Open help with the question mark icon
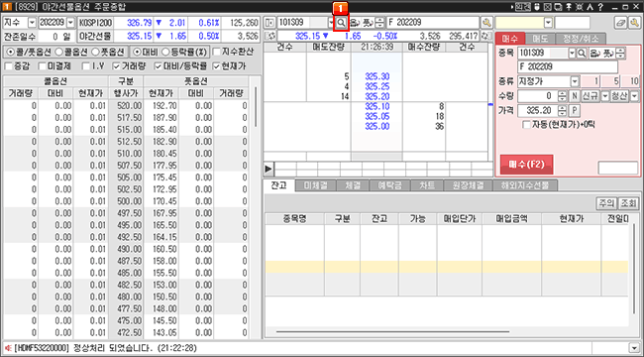Viewport: 644px width, 357px height. [600, 7]
